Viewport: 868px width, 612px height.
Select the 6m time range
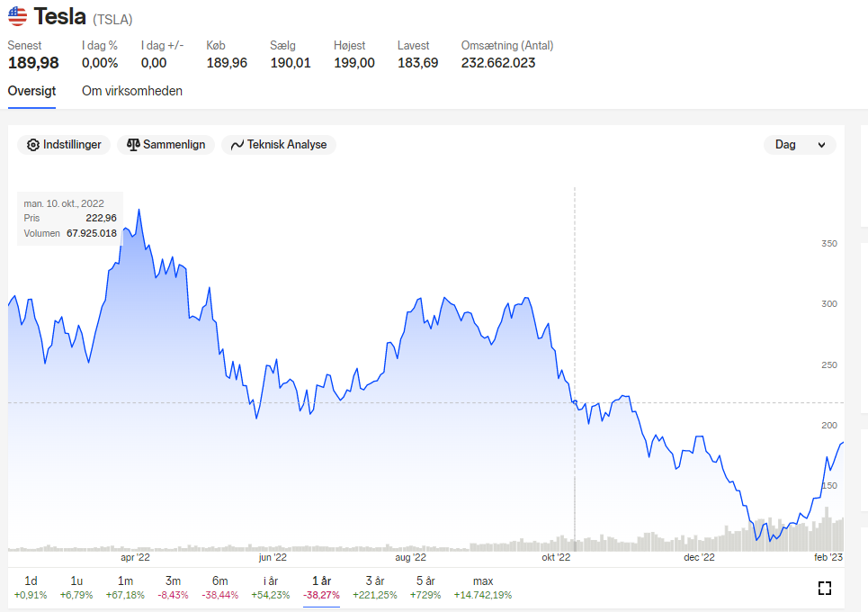[219, 588]
